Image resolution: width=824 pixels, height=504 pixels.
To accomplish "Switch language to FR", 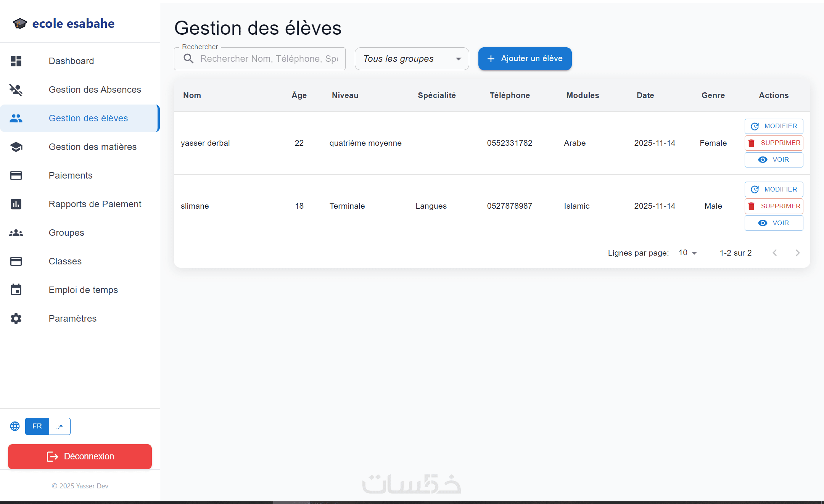I will [x=37, y=426].
